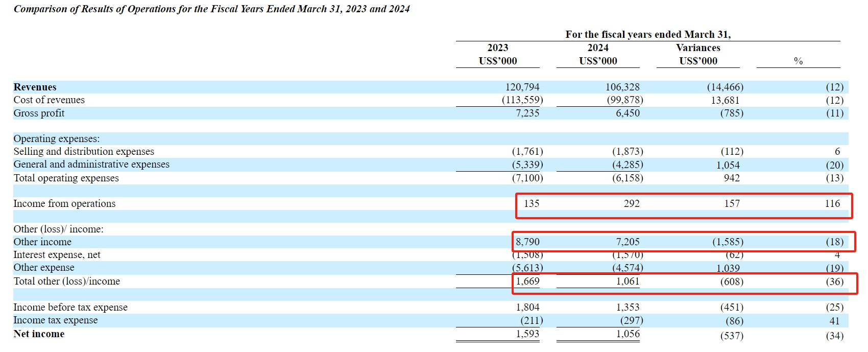Click the Revenues row label

pos(35,87)
